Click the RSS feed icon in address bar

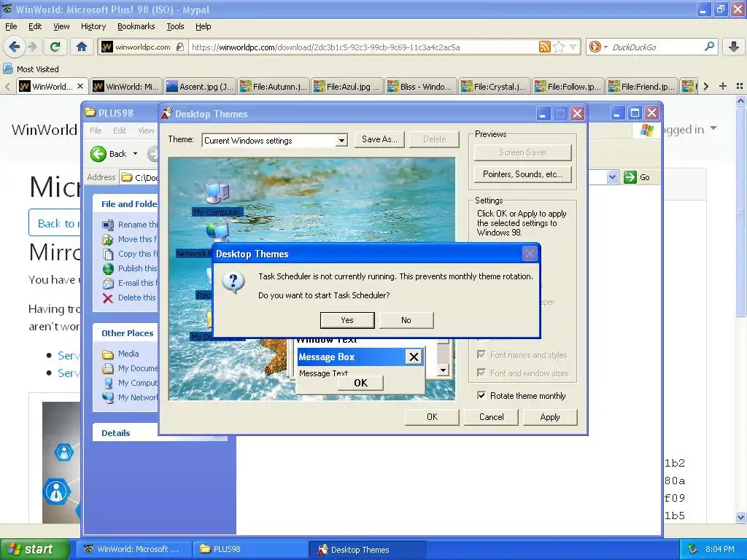coord(544,47)
